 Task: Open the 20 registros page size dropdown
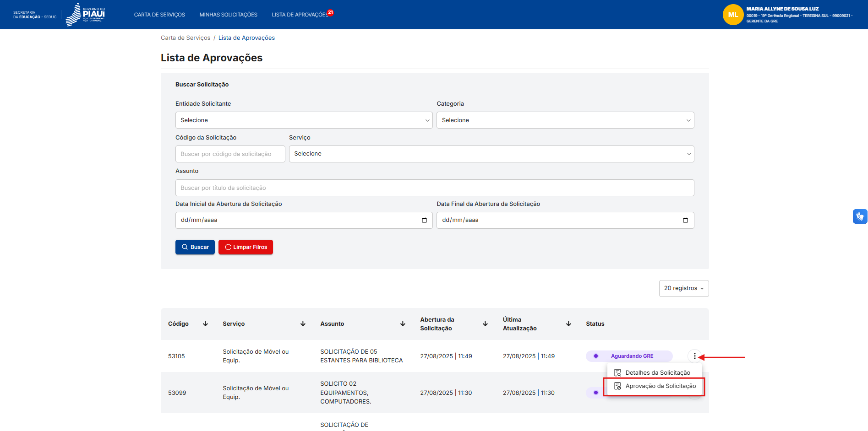click(683, 288)
